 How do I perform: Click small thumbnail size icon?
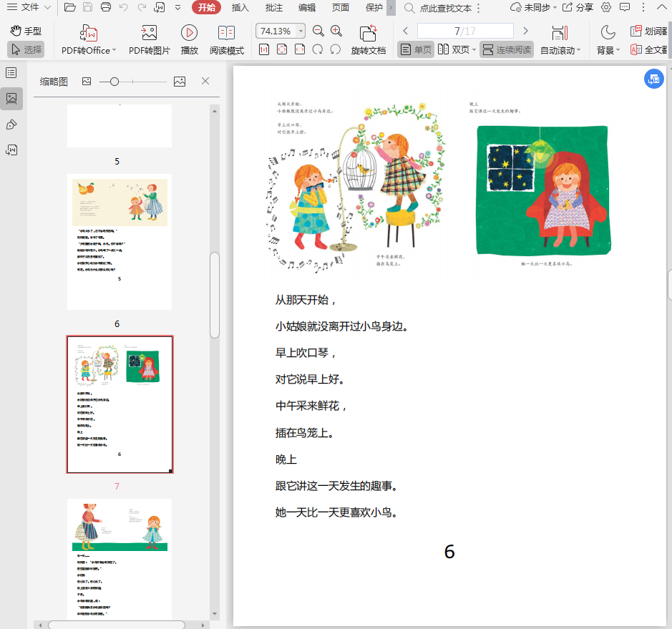pyautogui.click(x=87, y=82)
